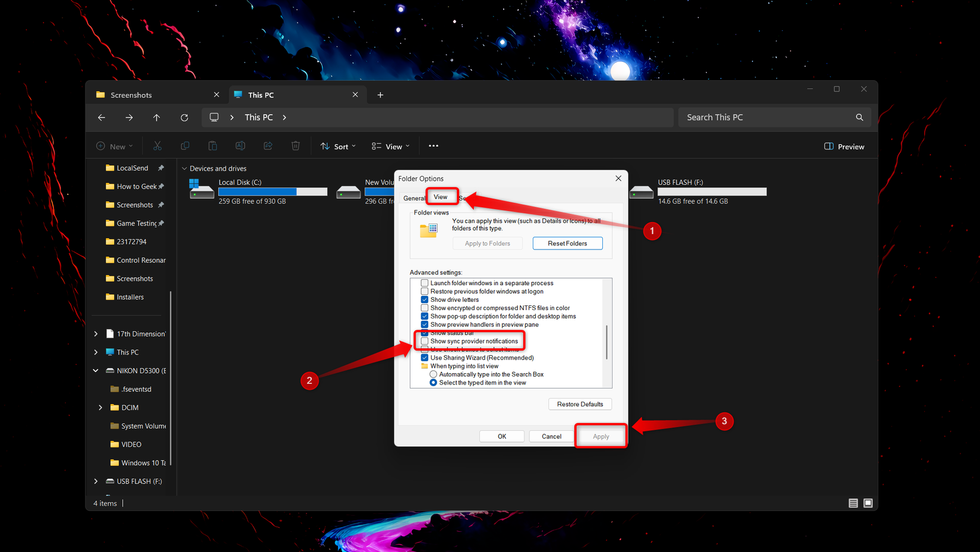Click the USB FLASH (F:) storage bar

pyautogui.click(x=712, y=192)
